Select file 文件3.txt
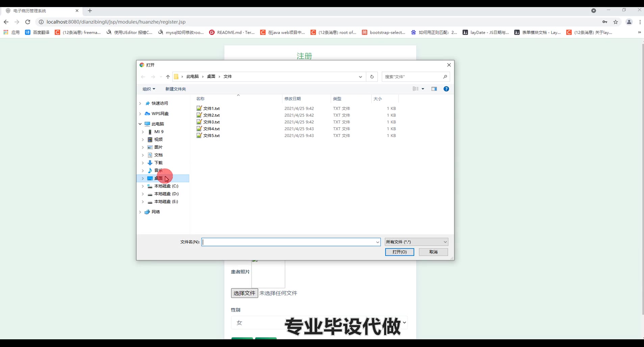The image size is (644, 347). click(208, 122)
